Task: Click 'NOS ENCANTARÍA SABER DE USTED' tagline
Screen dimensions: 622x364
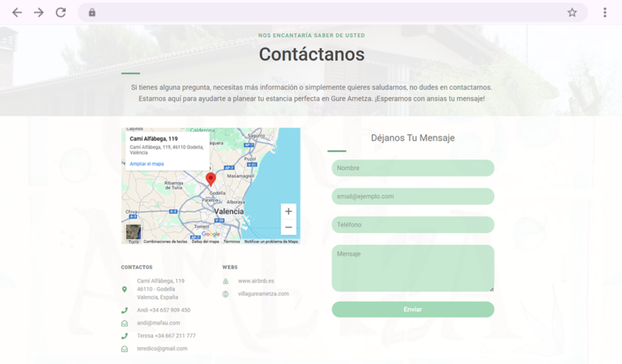Action: point(311,36)
